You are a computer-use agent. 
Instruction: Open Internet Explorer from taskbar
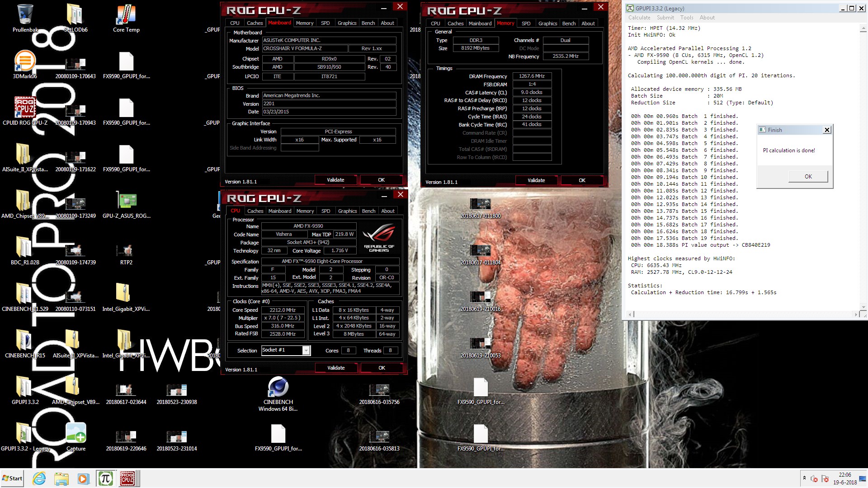pyautogui.click(x=39, y=479)
